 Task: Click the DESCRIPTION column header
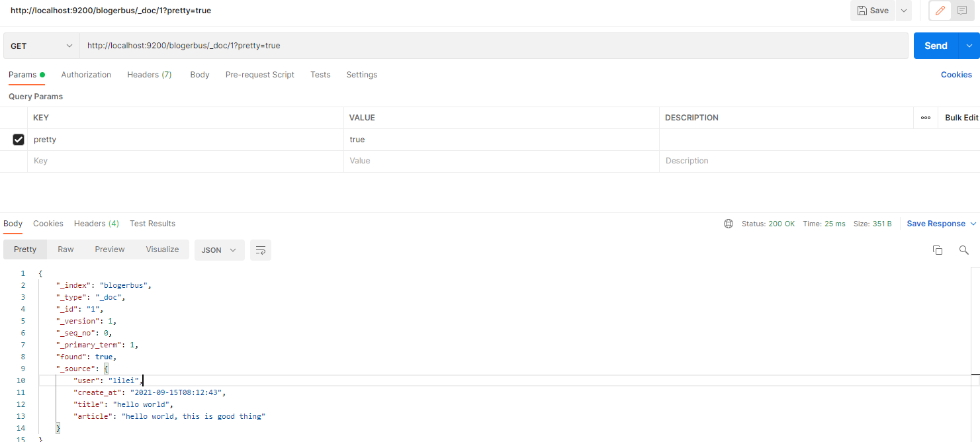coord(691,118)
